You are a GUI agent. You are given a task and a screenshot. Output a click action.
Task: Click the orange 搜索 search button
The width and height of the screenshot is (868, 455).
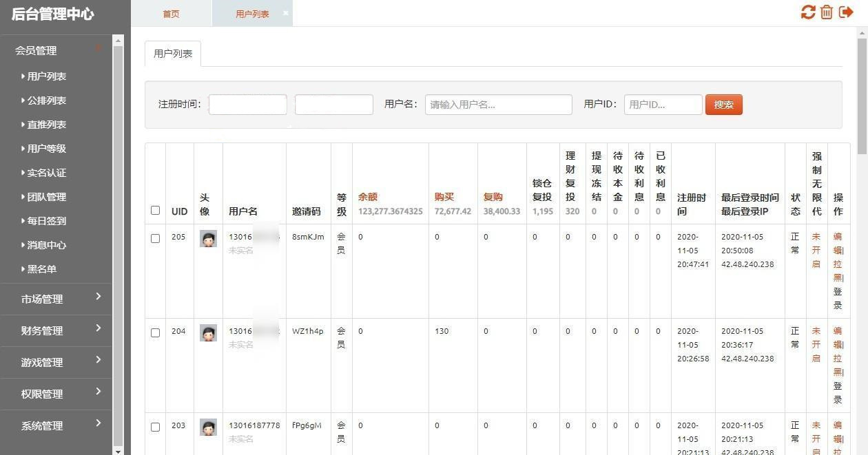[723, 104]
